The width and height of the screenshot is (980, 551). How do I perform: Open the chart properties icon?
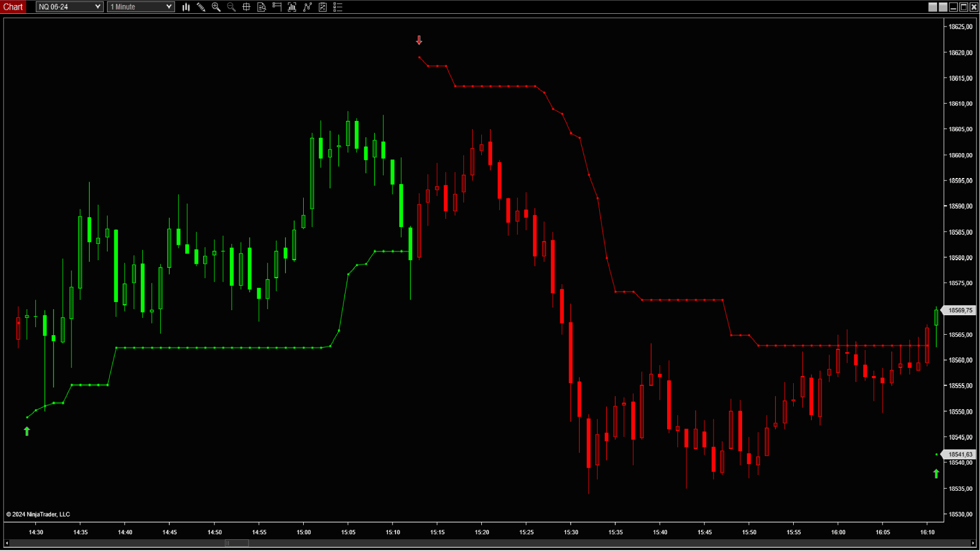323,7
